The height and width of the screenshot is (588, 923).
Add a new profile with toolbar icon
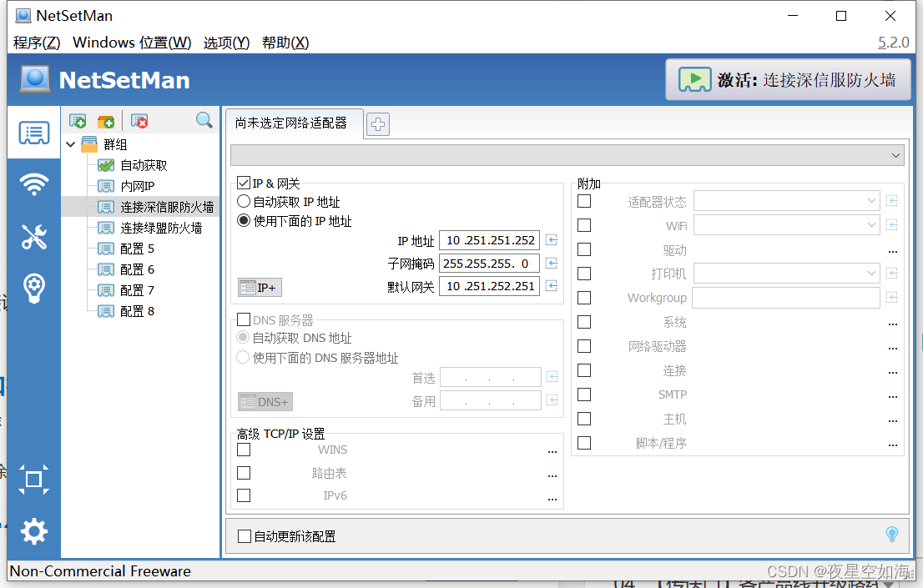tap(78, 121)
